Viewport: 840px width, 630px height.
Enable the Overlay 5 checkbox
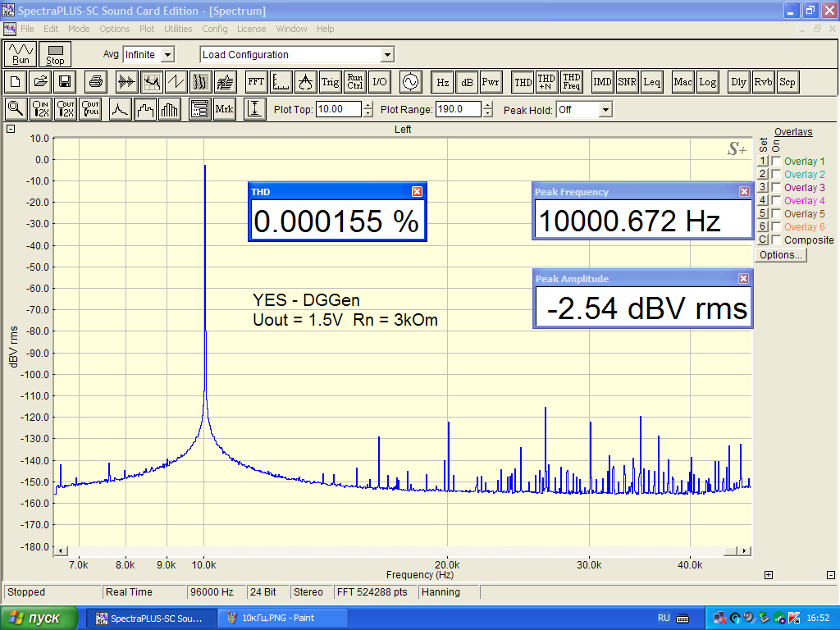click(776, 214)
